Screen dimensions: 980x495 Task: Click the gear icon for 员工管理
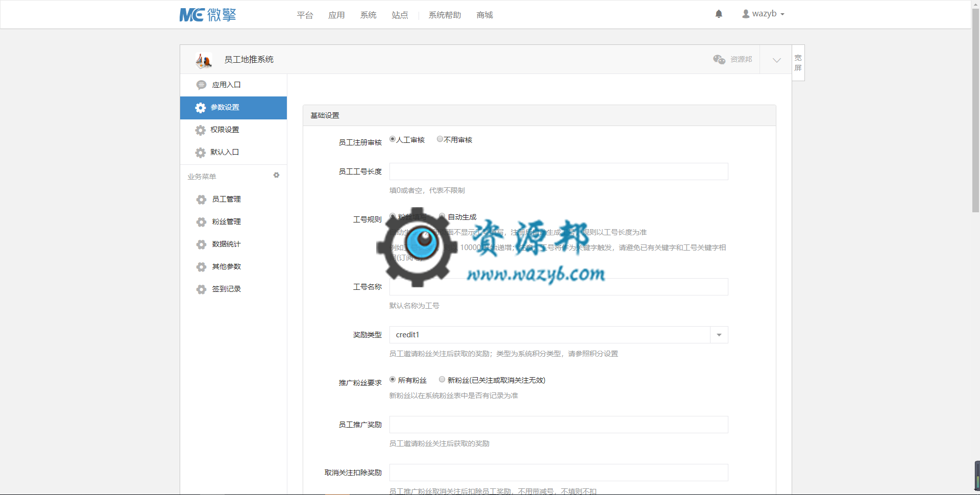click(201, 200)
